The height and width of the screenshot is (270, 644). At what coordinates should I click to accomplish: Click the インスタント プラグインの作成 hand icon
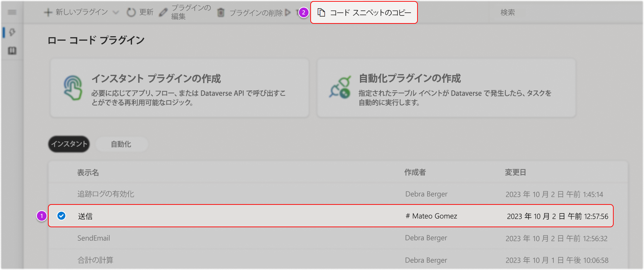pos(73,88)
